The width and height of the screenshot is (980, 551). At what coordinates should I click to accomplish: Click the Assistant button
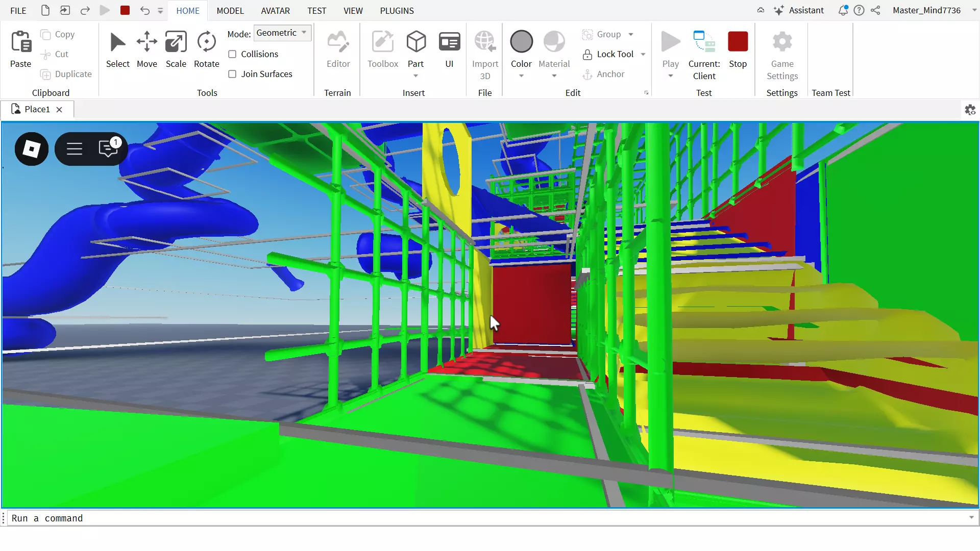799,10
